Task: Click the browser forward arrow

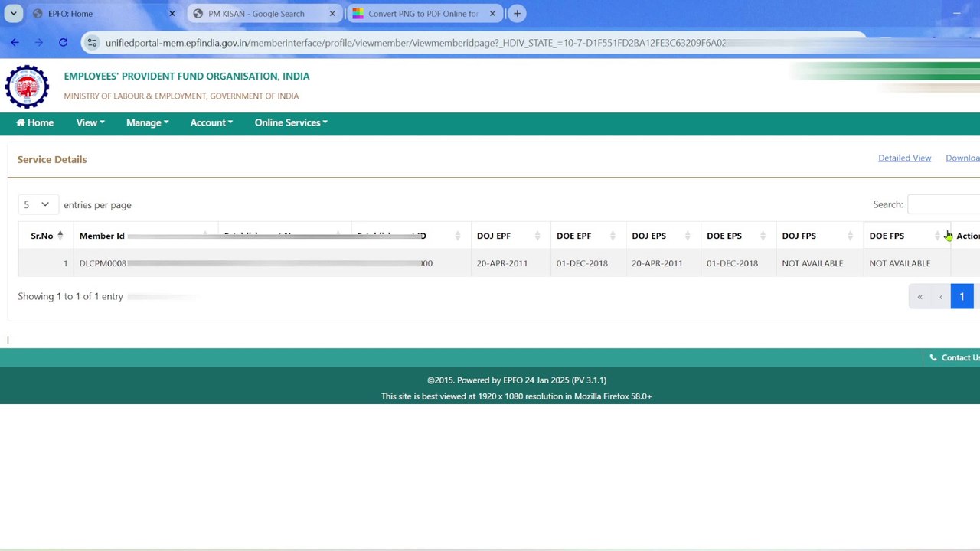Action: 38,43
